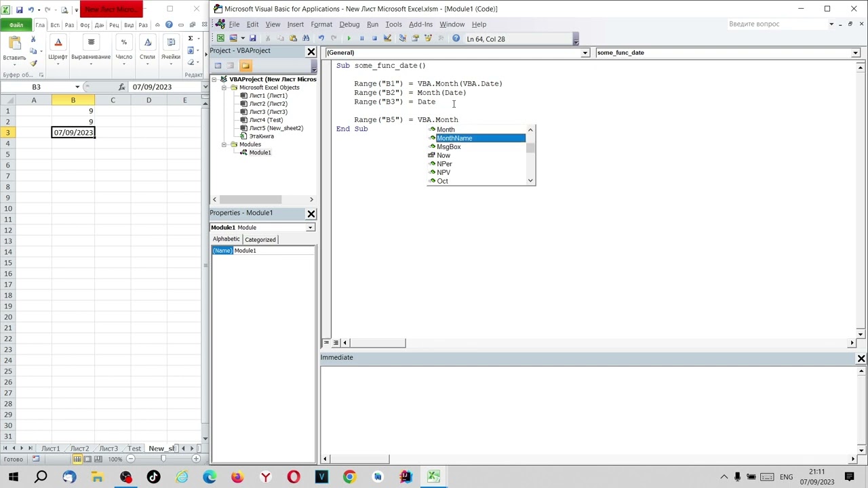Image resolution: width=868 pixels, height=488 pixels.
Task: Open the some_func_date procedure dropdown
Action: point(855,52)
